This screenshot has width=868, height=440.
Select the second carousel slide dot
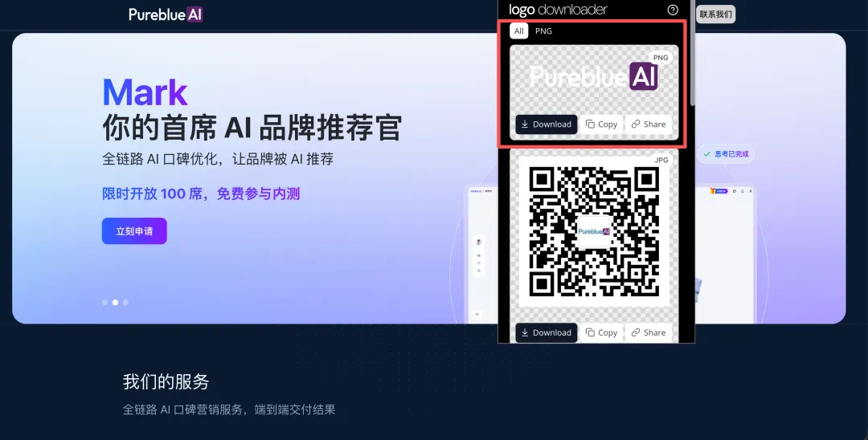tap(115, 303)
